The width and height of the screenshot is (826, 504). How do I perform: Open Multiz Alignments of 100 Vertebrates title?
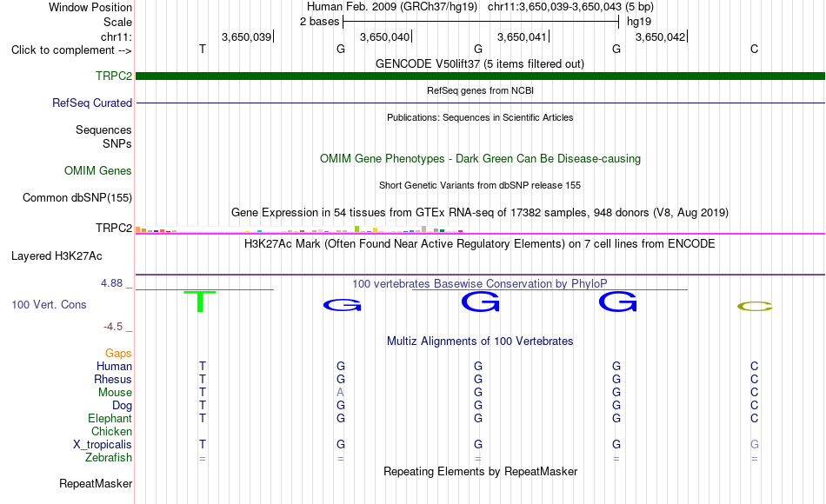click(x=480, y=342)
